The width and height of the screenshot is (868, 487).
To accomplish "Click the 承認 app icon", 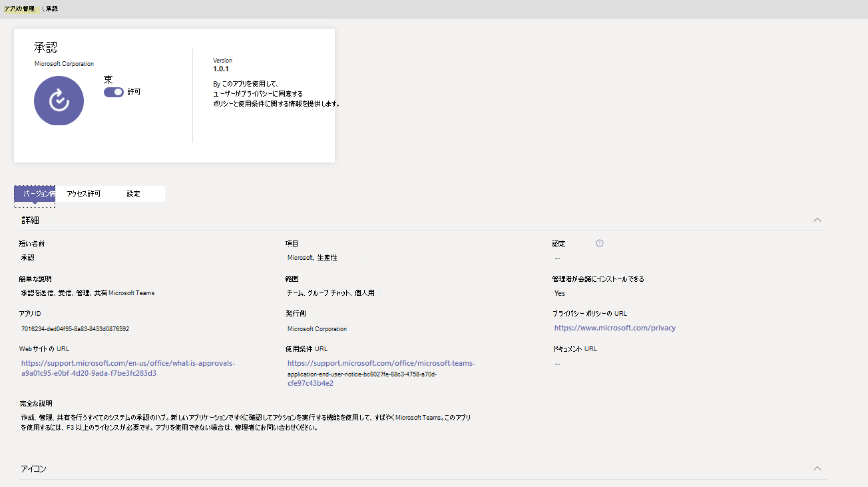I will coord(59,101).
